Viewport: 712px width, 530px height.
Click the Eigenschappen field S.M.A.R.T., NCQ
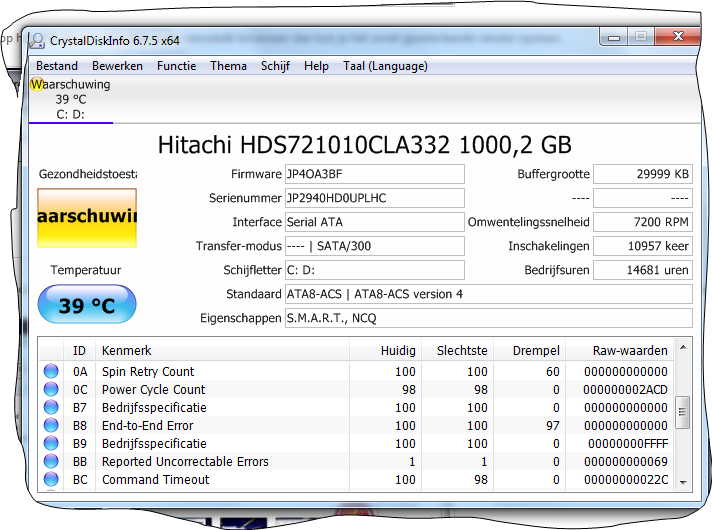(489, 318)
